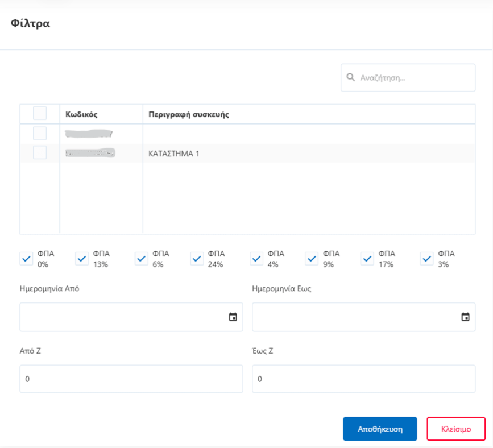Check the ΚΑΤΑΣΤΗΜΑ 1 row checkbox
This screenshot has height=448, width=493.
point(39,152)
